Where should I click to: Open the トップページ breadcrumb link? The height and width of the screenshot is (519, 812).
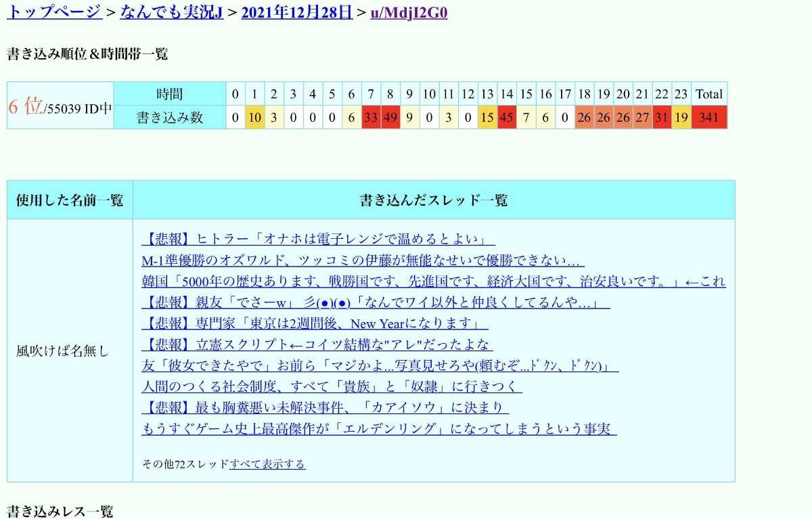[x=55, y=12]
